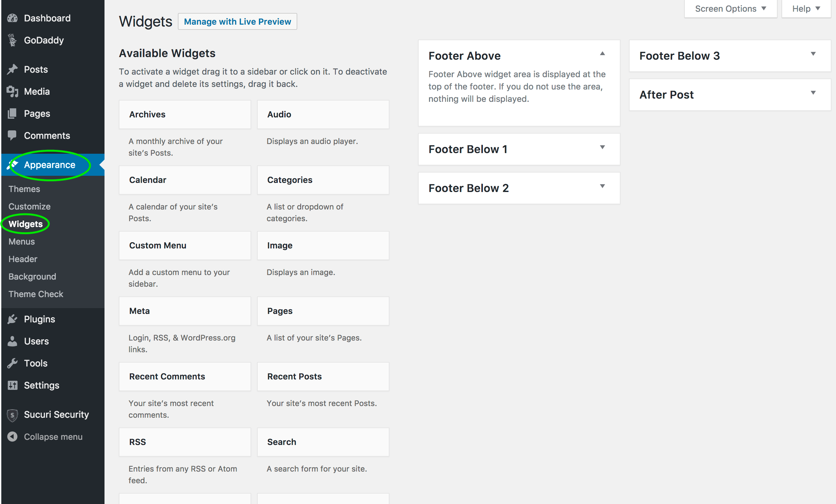The width and height of the screenshot is (836, 504).
Task: Click the Plugins plug icon
Action: (x=13, y=319)
